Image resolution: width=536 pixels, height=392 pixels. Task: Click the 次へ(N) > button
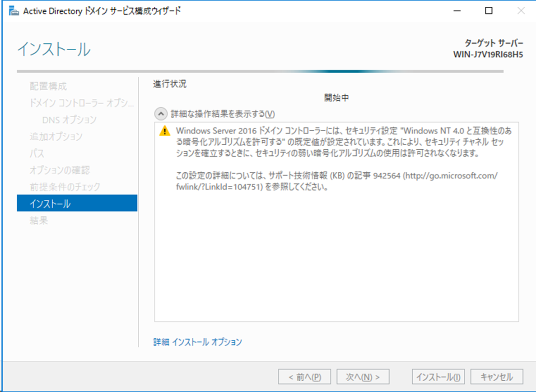pos(363,377)
